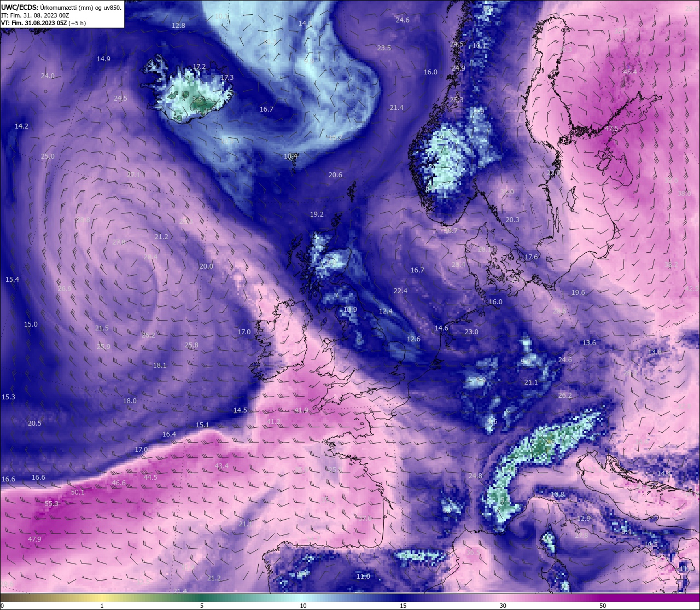700x610 pixels.
Task: Click the 'IT: Fim. 31. 08. 2023 00Z' line
Action: [35, 15]
